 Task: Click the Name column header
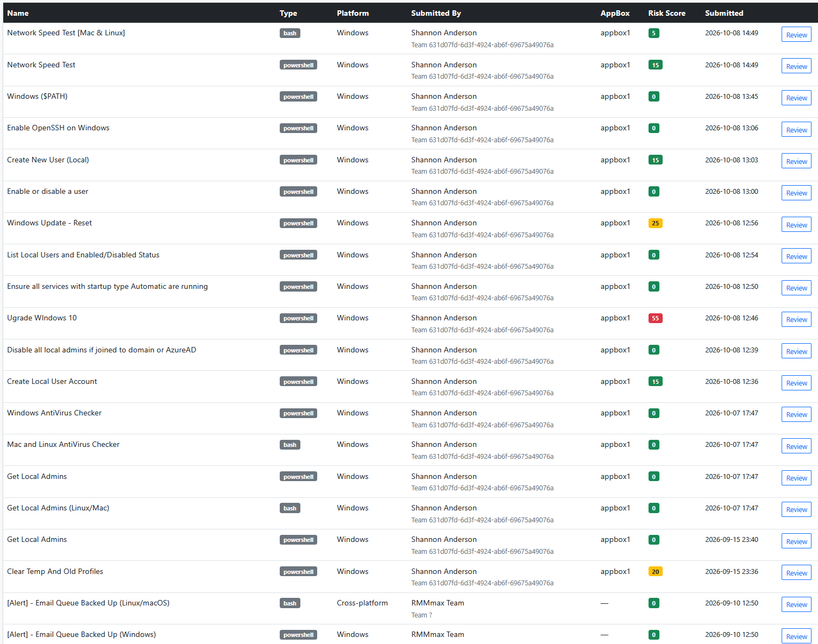18,13
